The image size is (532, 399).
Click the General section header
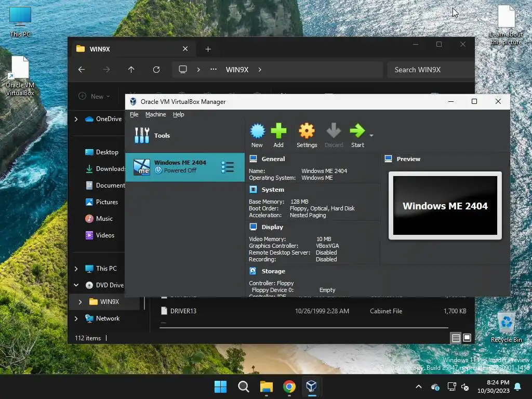click(x=273, y=159)
